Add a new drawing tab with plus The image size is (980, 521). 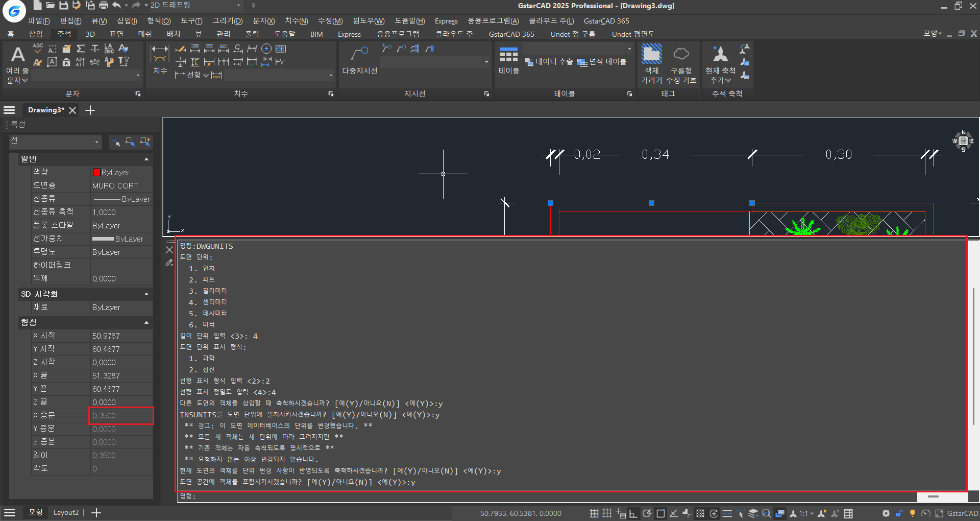pos(90,110)
